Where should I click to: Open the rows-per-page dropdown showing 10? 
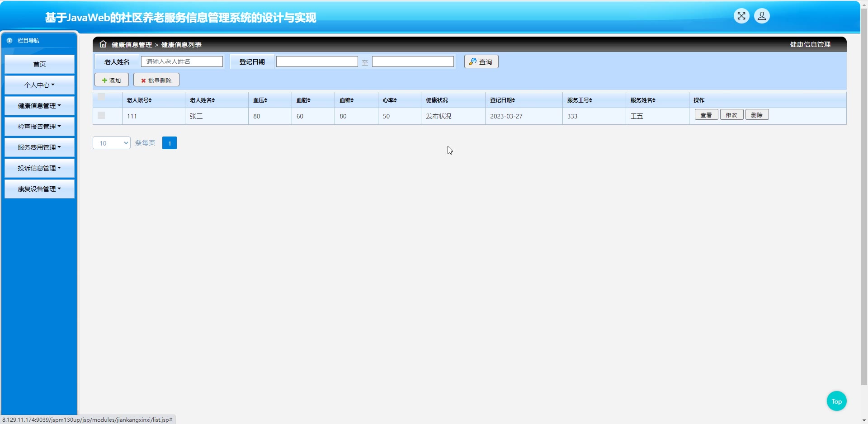tap(112, 143)
